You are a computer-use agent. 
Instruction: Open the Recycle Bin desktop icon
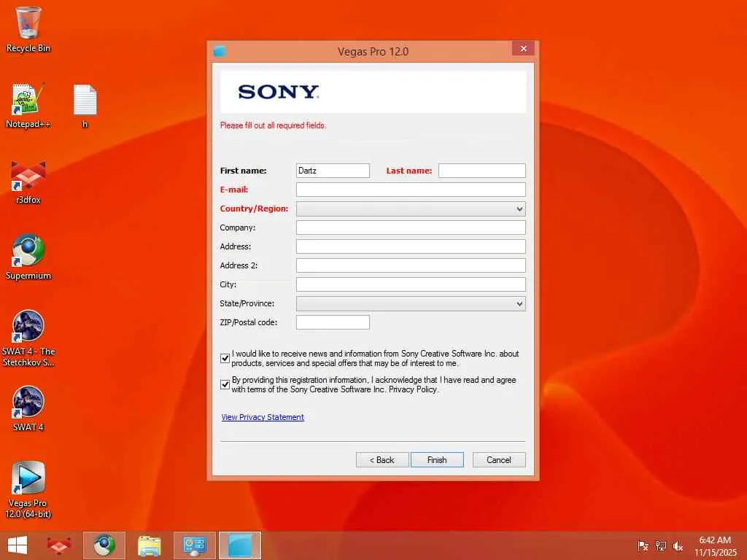tap(28, 29)
